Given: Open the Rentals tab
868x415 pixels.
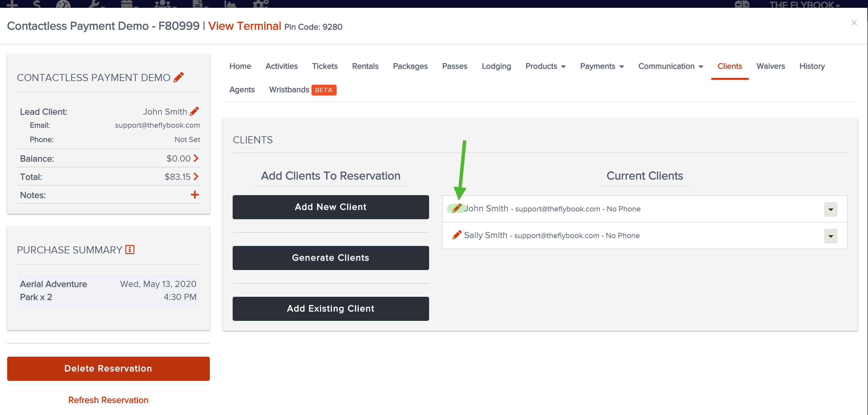Looking at the screenshot, I should click(365, 66).
